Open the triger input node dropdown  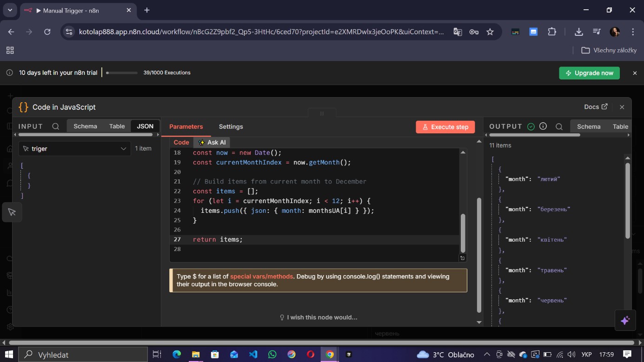pyautogui.click(x=75, y=149)
